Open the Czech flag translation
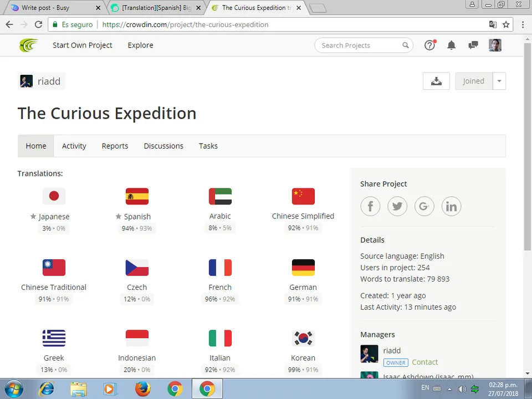The image size is (532, 399). (x=137, y=267)
